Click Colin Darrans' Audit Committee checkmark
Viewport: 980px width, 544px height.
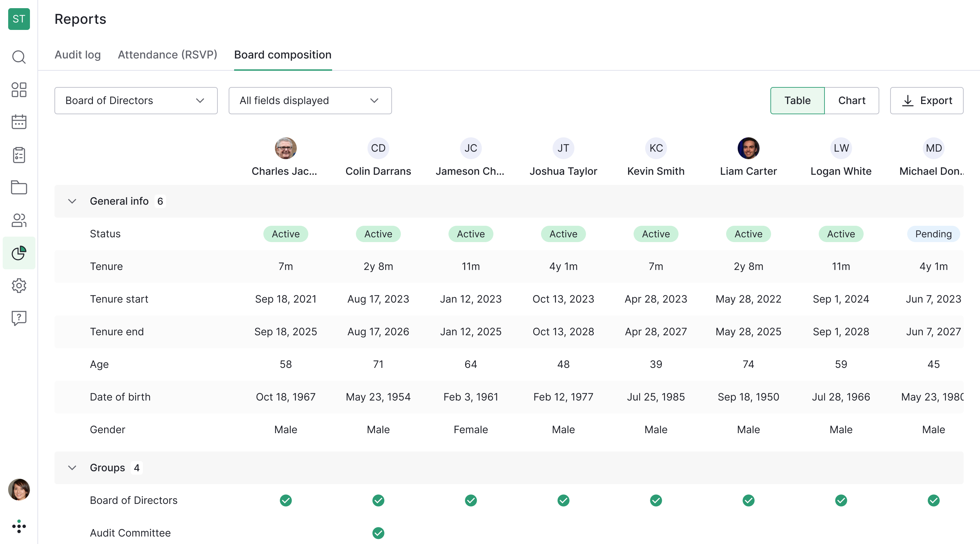pyautogui.click(x=378, y=533)
